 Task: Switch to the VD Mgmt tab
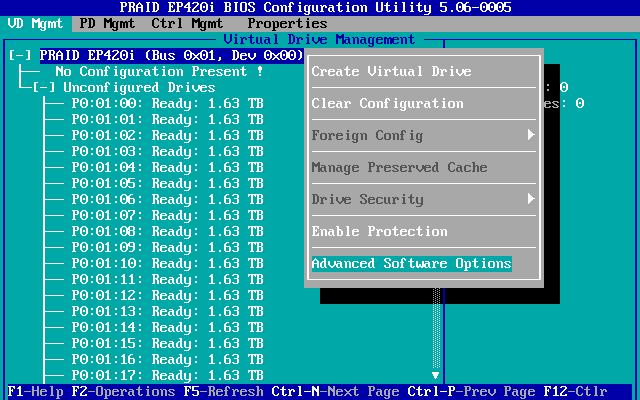coord(36,24)
